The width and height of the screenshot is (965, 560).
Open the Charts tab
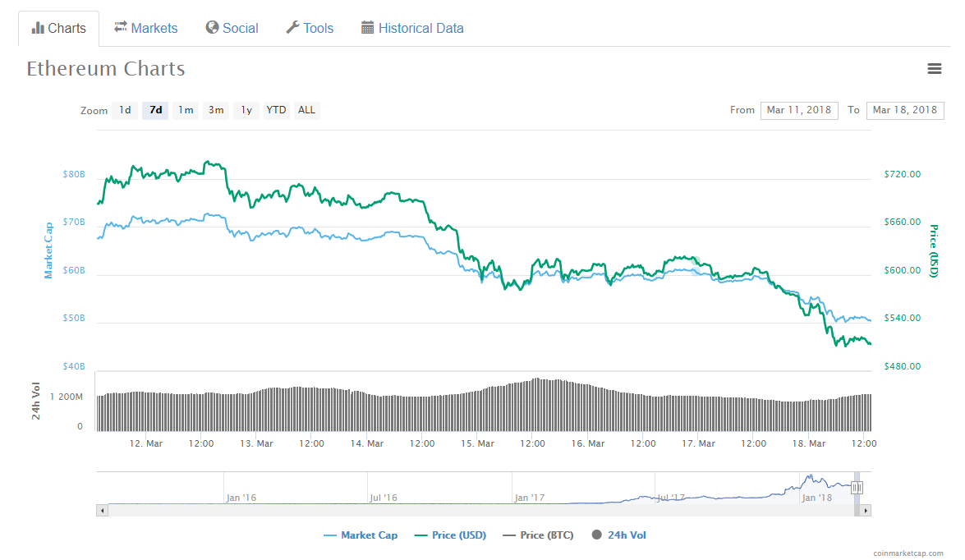point(58,28)
